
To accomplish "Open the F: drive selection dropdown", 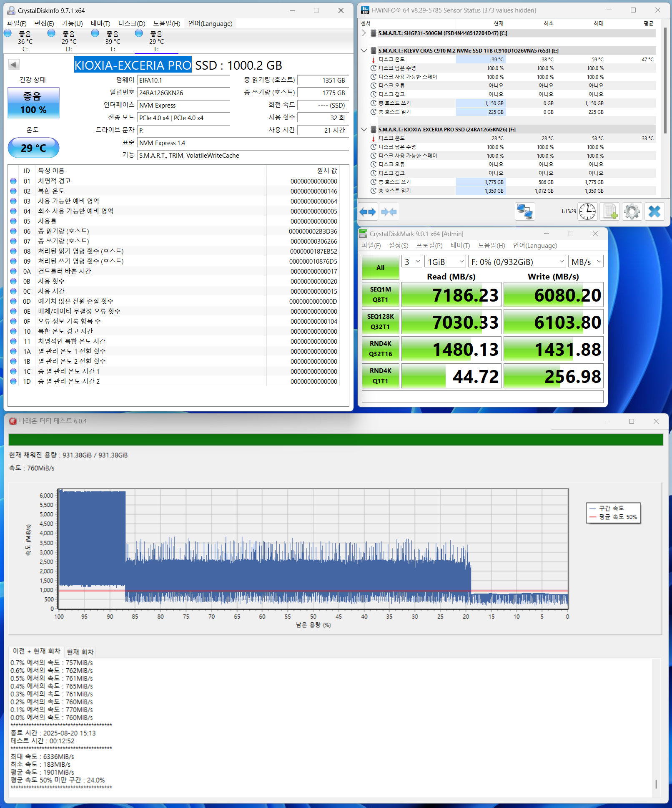I will [517, 262].
